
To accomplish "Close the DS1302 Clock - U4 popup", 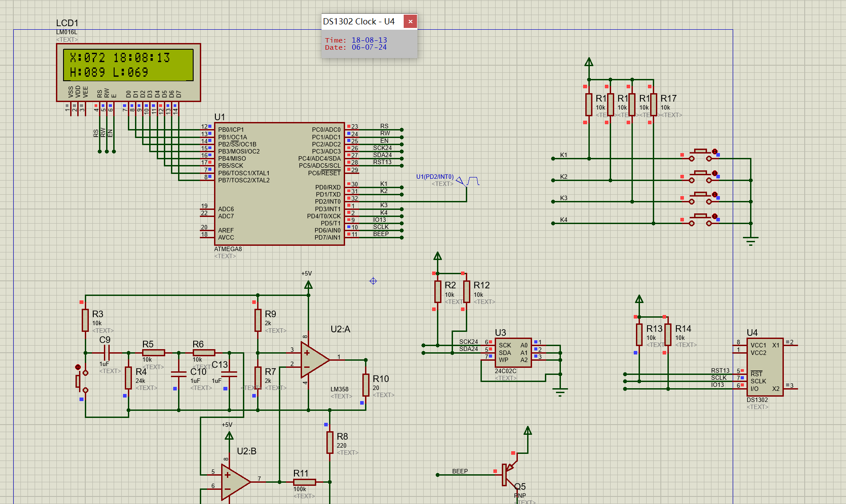I will point(410,21).
